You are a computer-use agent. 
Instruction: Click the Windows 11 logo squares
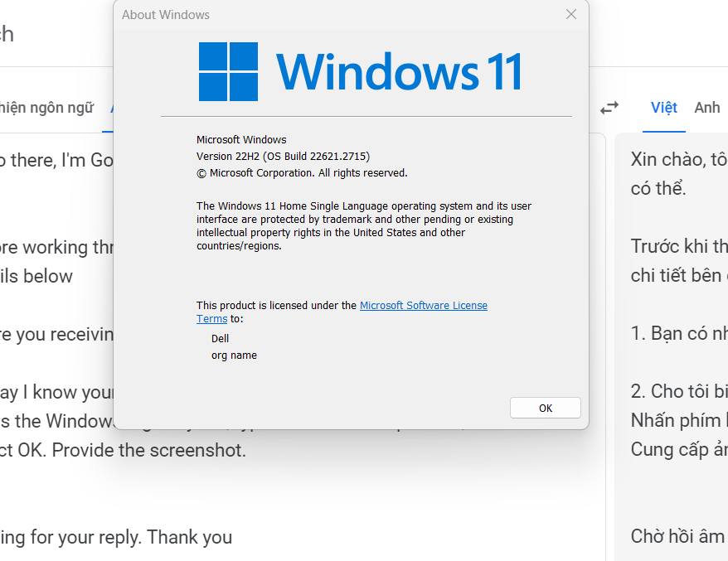pos(228,71)
